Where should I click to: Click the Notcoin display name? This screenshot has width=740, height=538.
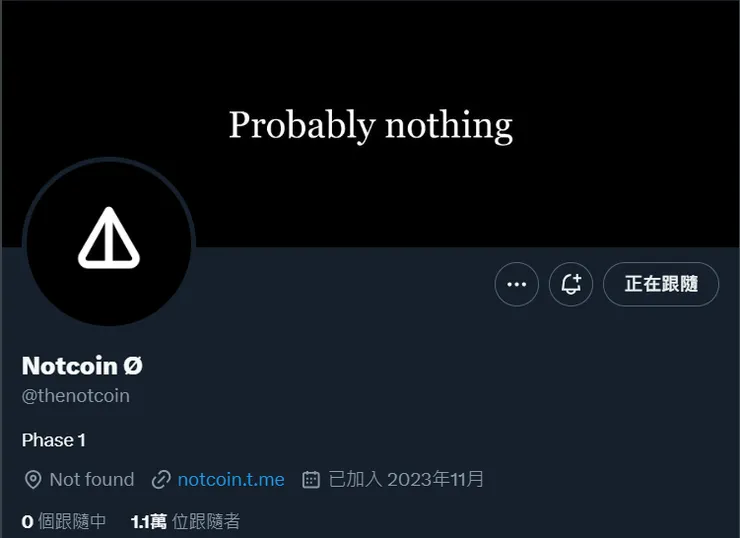click(x=69, y=366)
